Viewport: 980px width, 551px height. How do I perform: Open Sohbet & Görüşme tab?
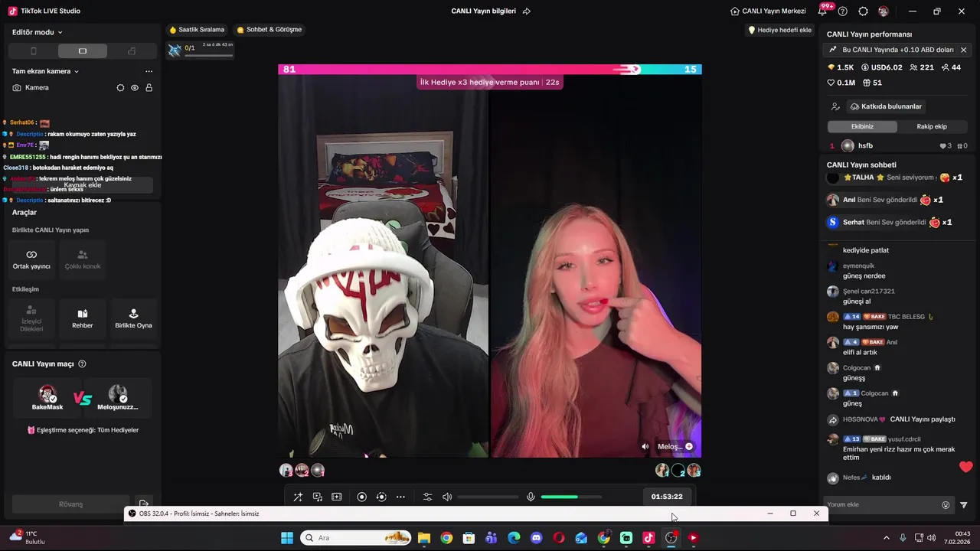point(269,30)
